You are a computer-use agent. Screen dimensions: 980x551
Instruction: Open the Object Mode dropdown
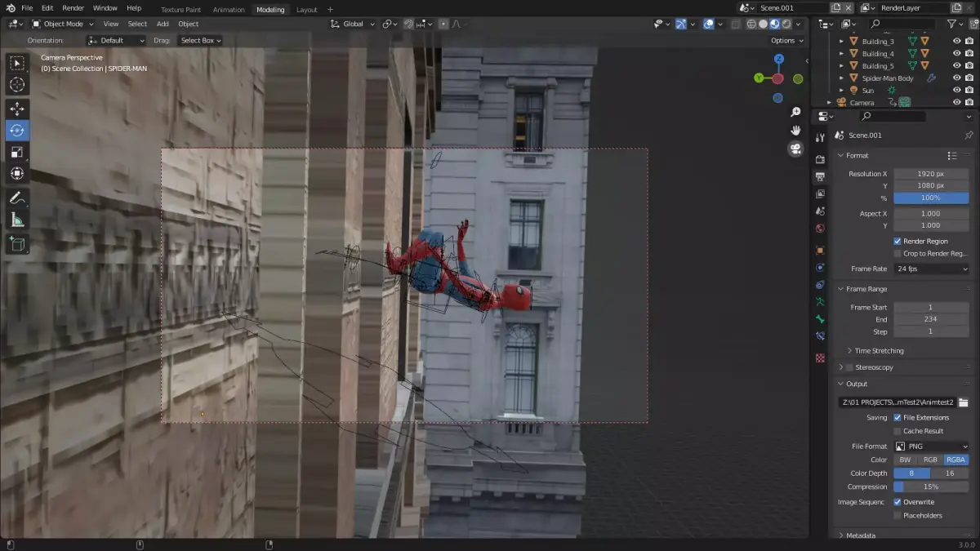coord(62,24)
